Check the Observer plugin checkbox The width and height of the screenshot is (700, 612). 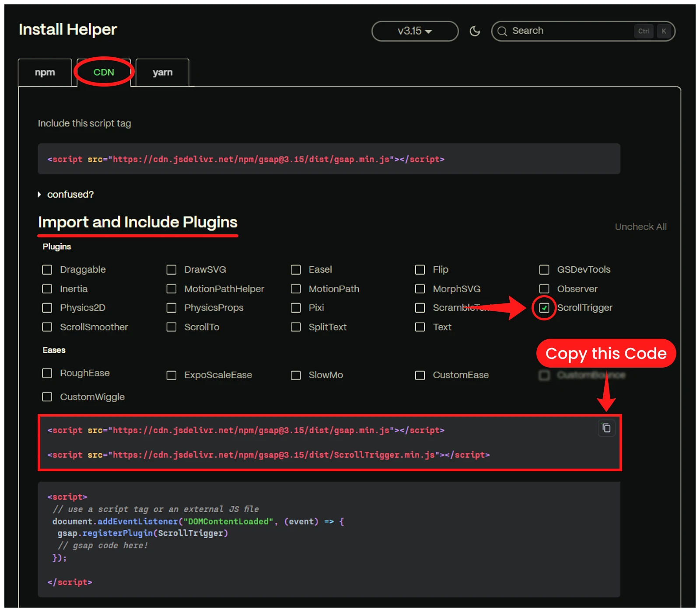pos(544,289)
